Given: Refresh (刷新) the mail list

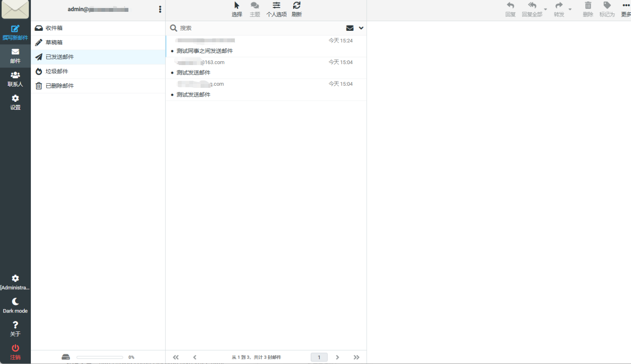Looking at the screenshot, I should click(x=296, y=9).
